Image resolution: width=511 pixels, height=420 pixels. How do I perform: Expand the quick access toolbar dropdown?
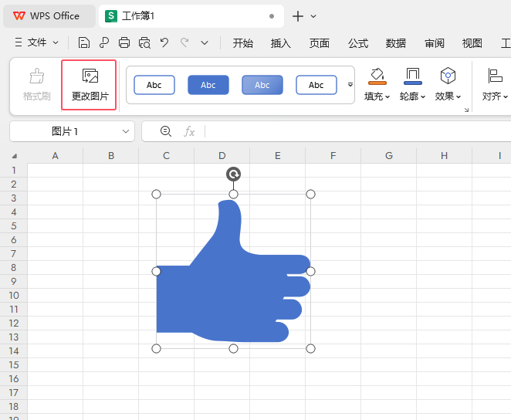point(205,42)
